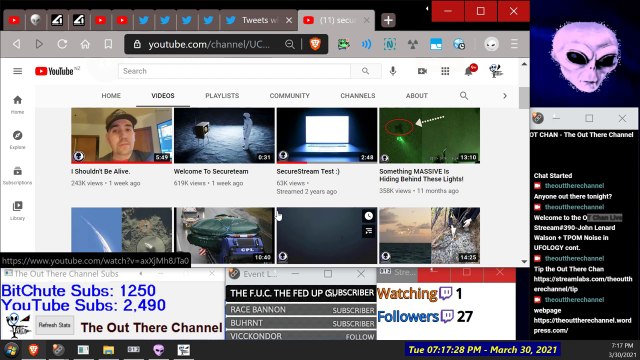Open YouTube notifications bell
Image resolution: width=640 pixels, height=360 pixels.
pyautogui.click(x=469, y=71)
